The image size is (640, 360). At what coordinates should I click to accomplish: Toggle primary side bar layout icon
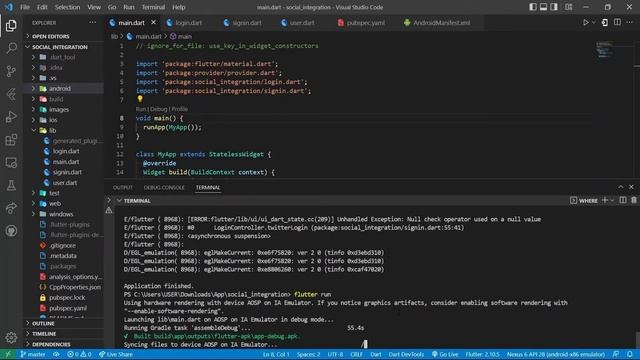tap(533, 7)
